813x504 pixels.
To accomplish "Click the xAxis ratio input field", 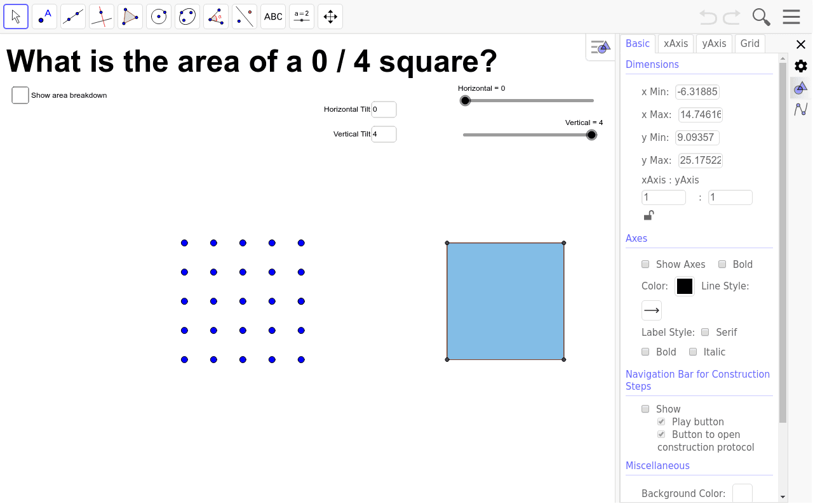I will pyautogui.click(x=664, y=197).
